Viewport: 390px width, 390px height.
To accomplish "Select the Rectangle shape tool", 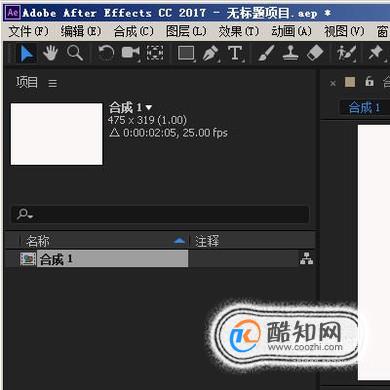I will pyautogui.click(x=186, y=53).
